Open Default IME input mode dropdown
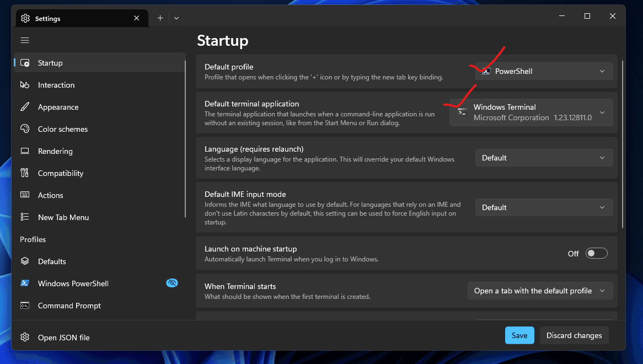Viewport: 643px width, 364px height. click(x=544, y=207)
